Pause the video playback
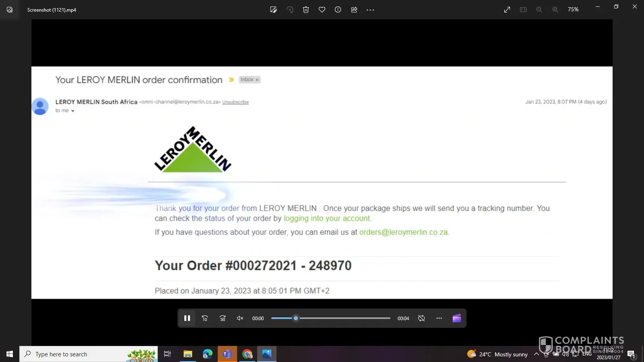Screen dimensions: 644x362 point(187,318)
